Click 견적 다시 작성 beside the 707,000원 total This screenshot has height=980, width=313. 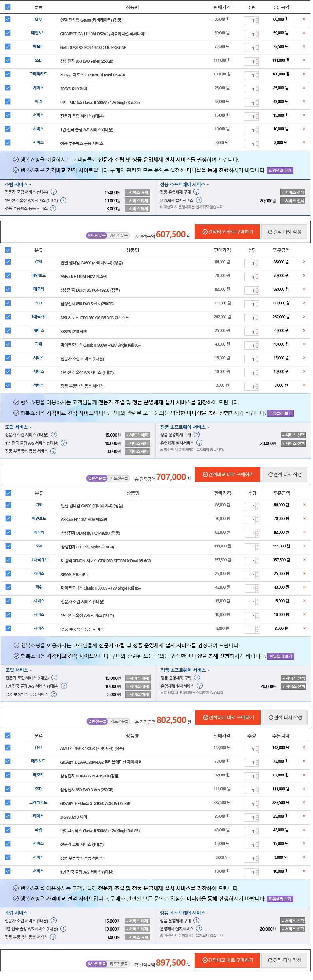[x=285, y=474]
